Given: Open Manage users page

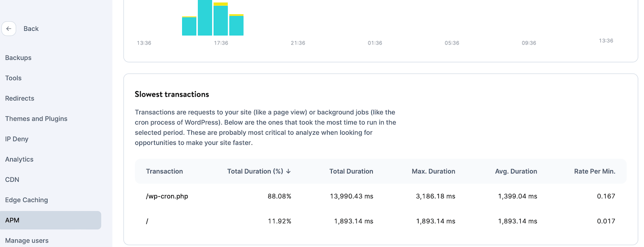Looking at the screenshot, I should tap(27, 241).
